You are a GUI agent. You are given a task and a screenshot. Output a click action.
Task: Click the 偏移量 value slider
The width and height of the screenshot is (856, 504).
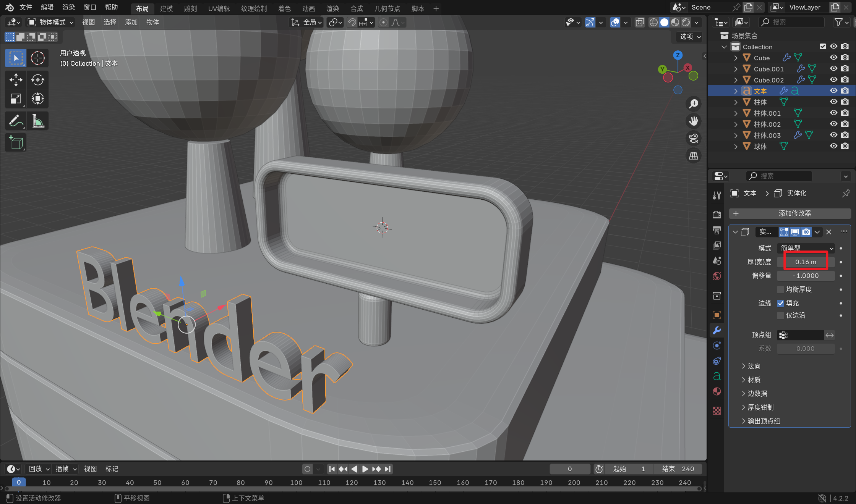point(806,276)
